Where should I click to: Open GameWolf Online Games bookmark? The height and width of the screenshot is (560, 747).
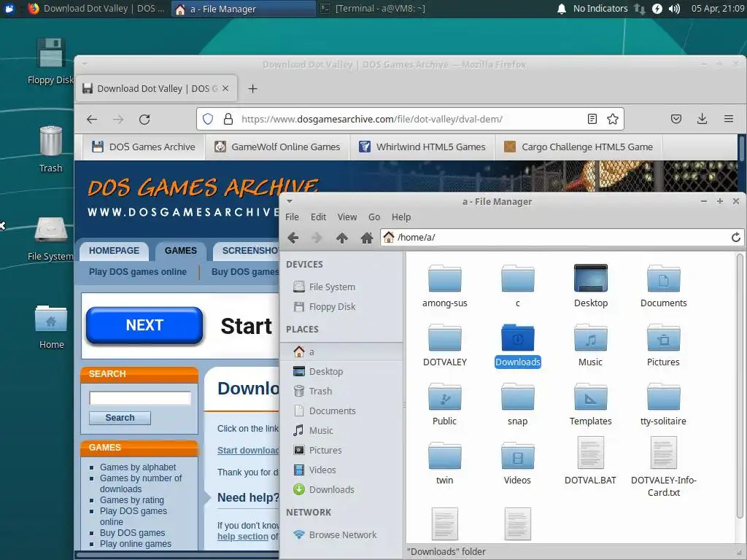277,147
